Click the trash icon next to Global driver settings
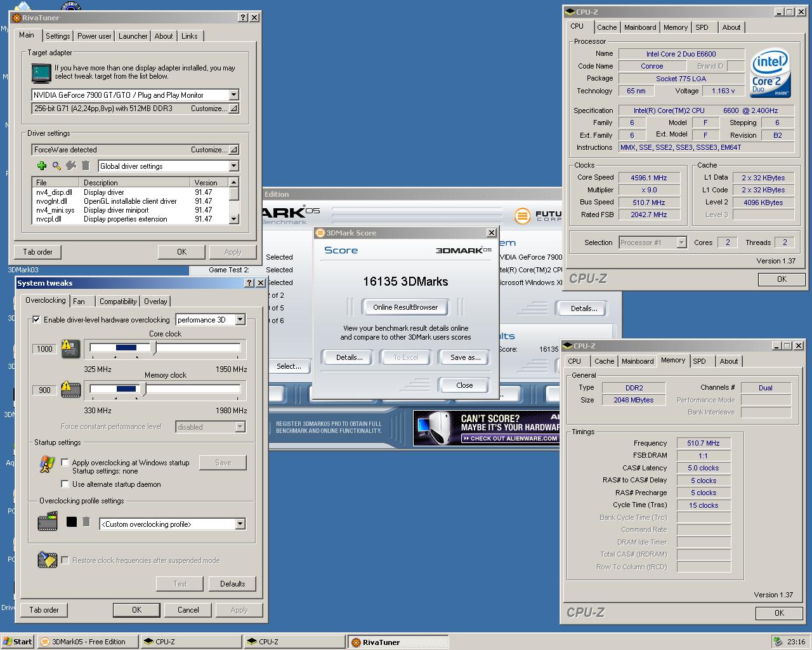Image resolution: width=812 pixels, height=650 pixels. [x=86, y=166]
